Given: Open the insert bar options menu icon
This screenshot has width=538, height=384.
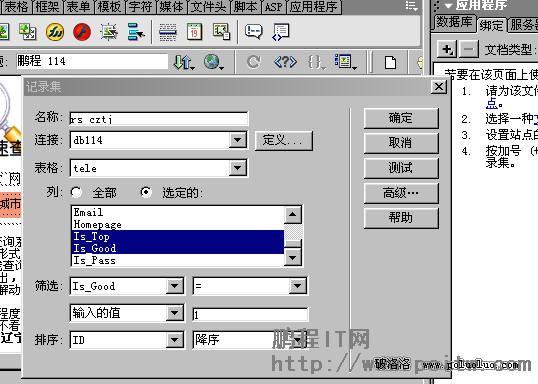Looking at the screenshot, I should click(x=411, y=6).
